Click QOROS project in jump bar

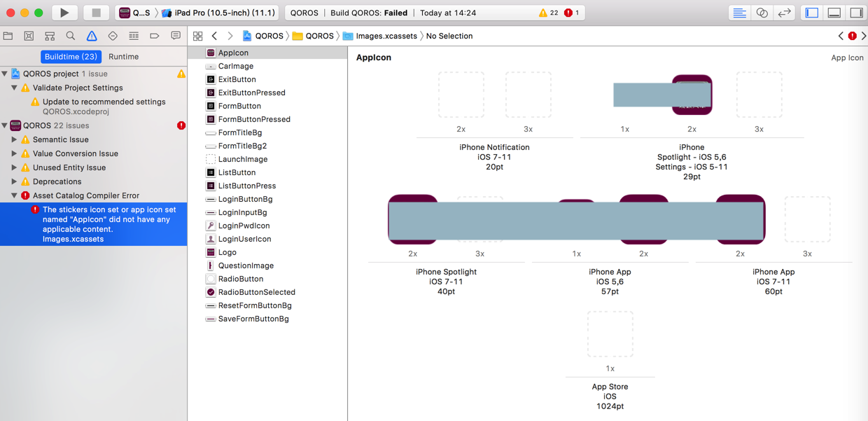tap(262, 36)
